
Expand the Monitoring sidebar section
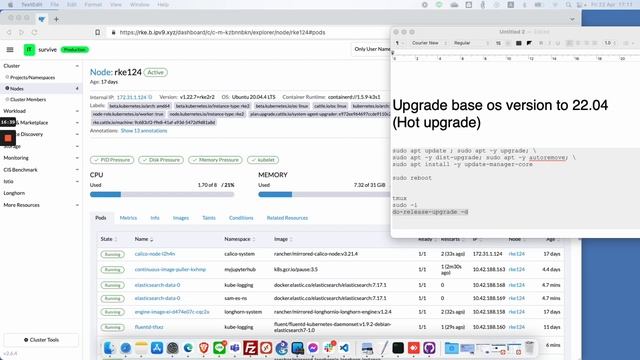[x=77, y=158]
